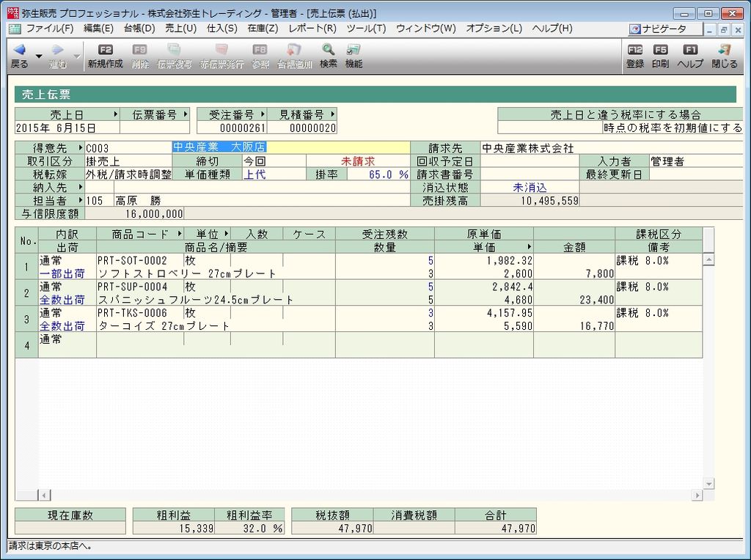
Task: Click the 台帳追加 toolbar icon
Action: [293, 50]
